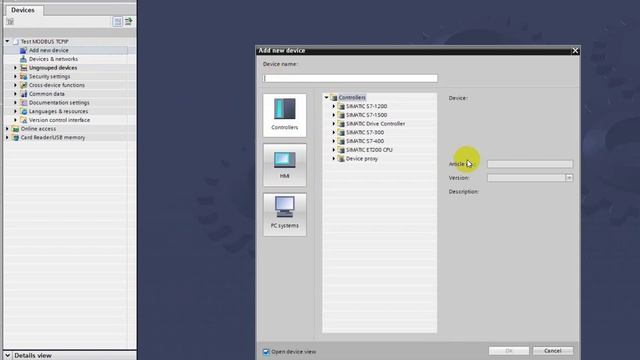Expand the SIMATIC S7-400 node

(x=333, y=141)
